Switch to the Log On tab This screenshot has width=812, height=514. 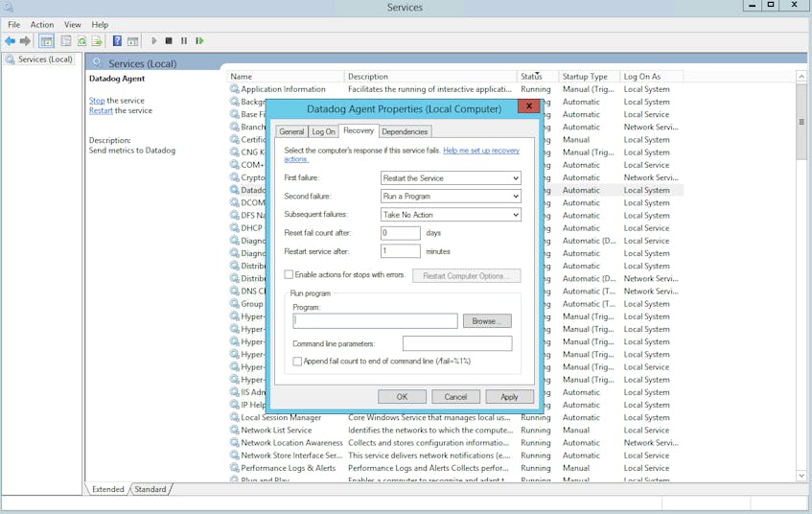coord(323,131)
